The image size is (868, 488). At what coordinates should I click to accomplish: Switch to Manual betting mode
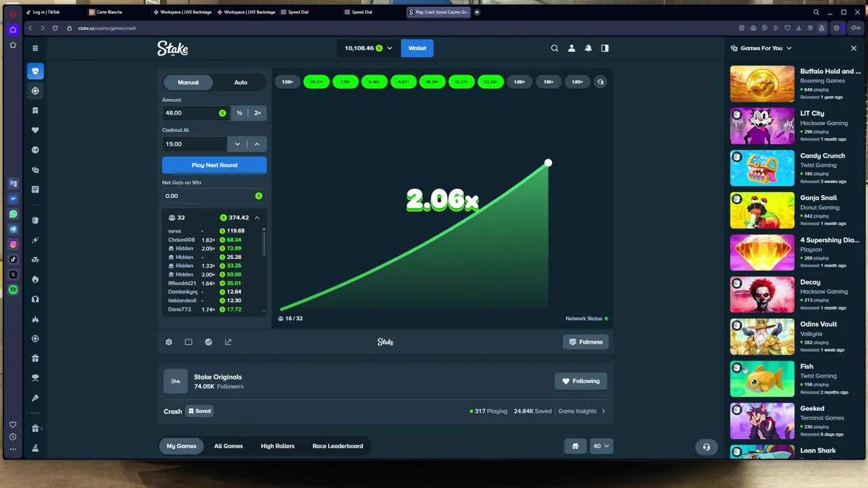click(x=189, y=83)
